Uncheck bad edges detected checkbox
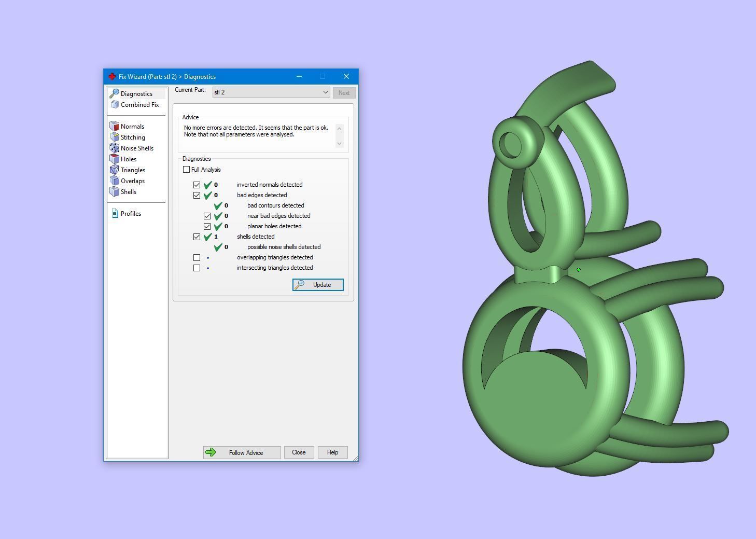Screen dimensions: 756x539 pos(197,196)
